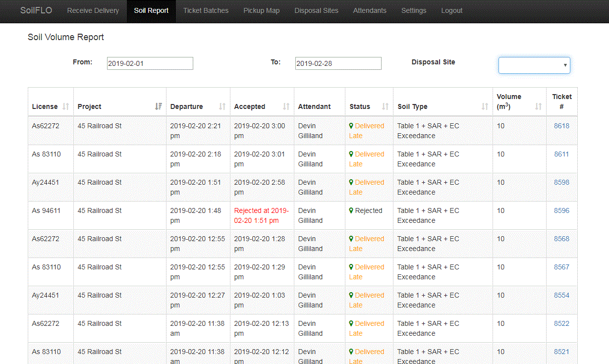Sort table by Status column

[369, 102]
